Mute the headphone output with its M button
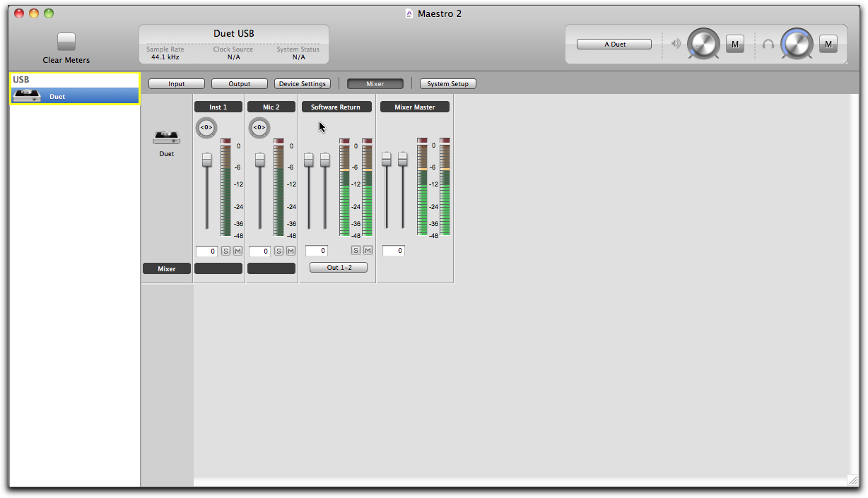The image size is (868, 498). click(x=828, y=45)
